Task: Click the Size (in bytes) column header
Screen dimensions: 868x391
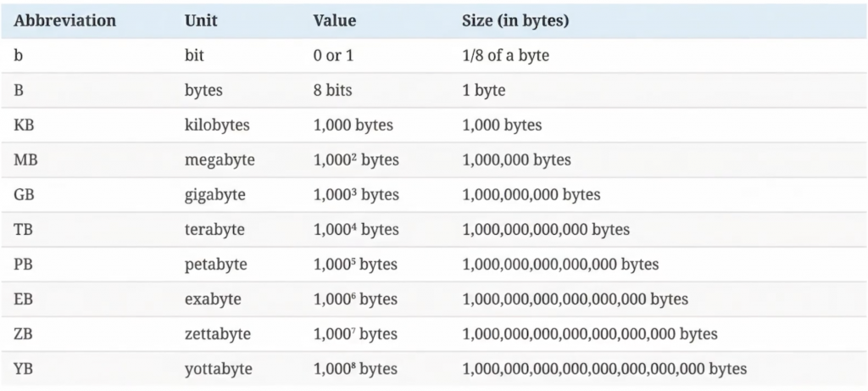Action: (515, 20)
